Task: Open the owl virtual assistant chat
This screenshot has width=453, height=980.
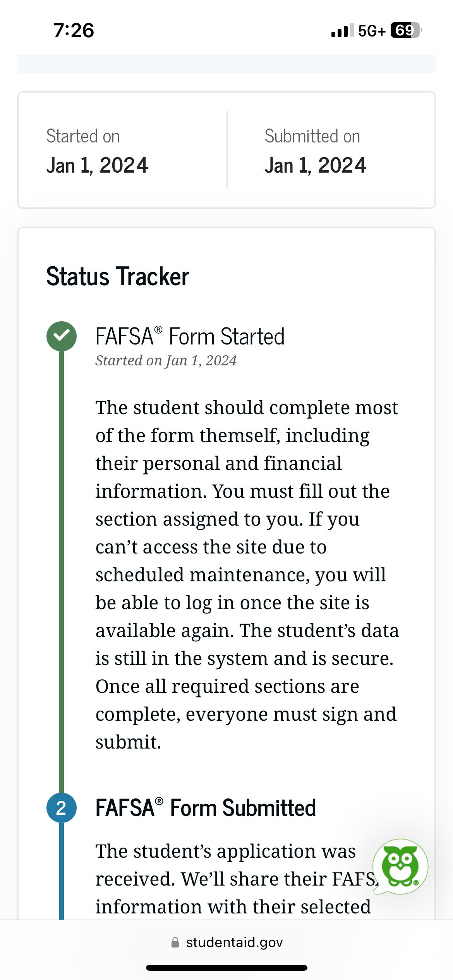Action: pos(400,866)
